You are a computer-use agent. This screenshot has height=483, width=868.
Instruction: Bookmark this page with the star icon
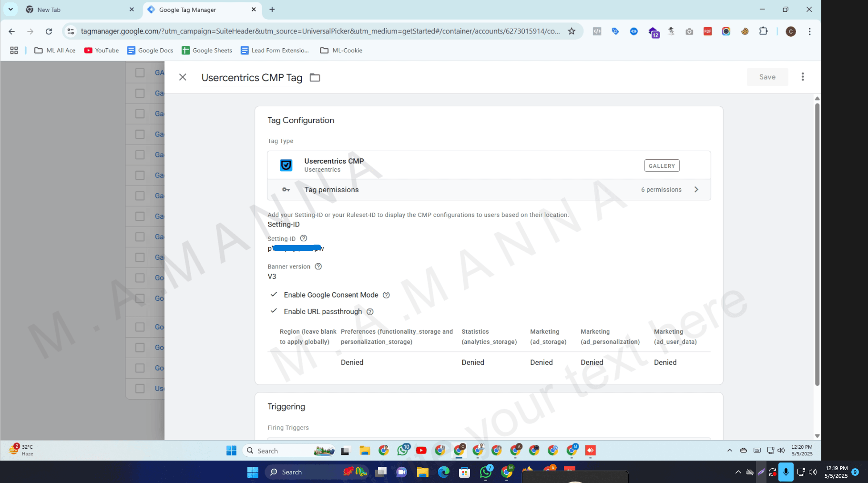tap(572, 31)
